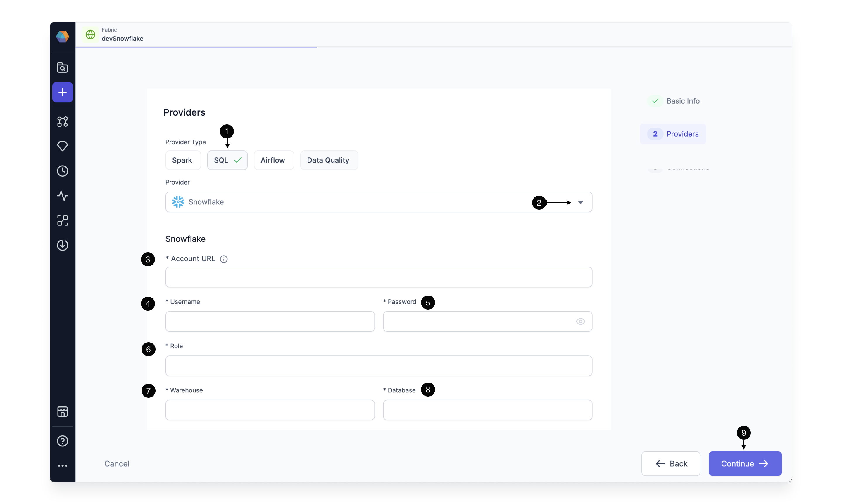The height and width of the screenshot is (504, 842).
Task: Click the plus create-new sidebar icon
Action: coord(63,92)
